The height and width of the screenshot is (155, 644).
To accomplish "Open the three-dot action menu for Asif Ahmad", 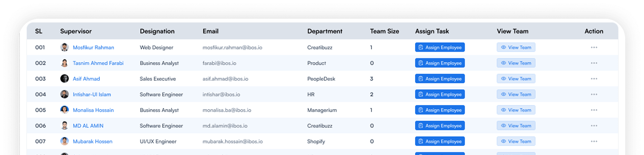I will tap(594, 79).
